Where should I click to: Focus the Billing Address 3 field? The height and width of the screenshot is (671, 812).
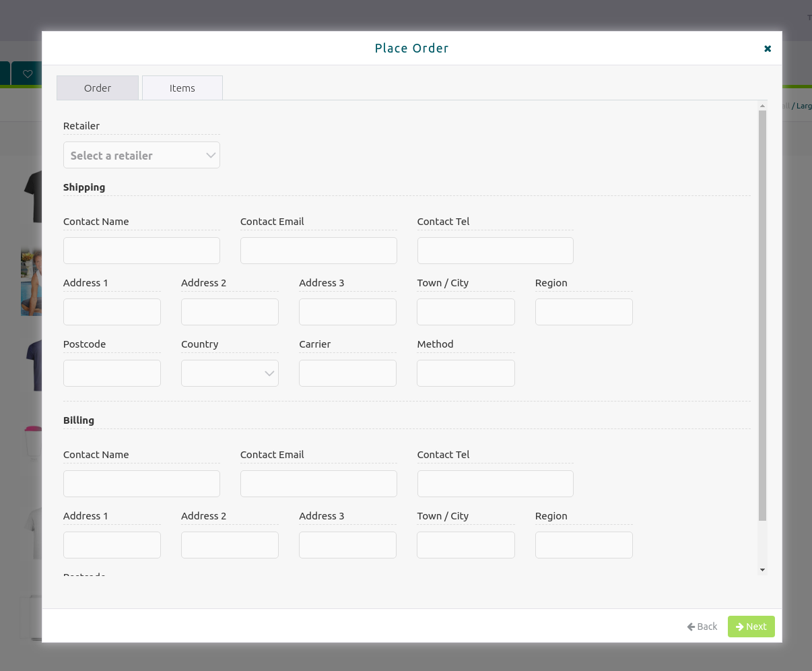pos(347,545)
